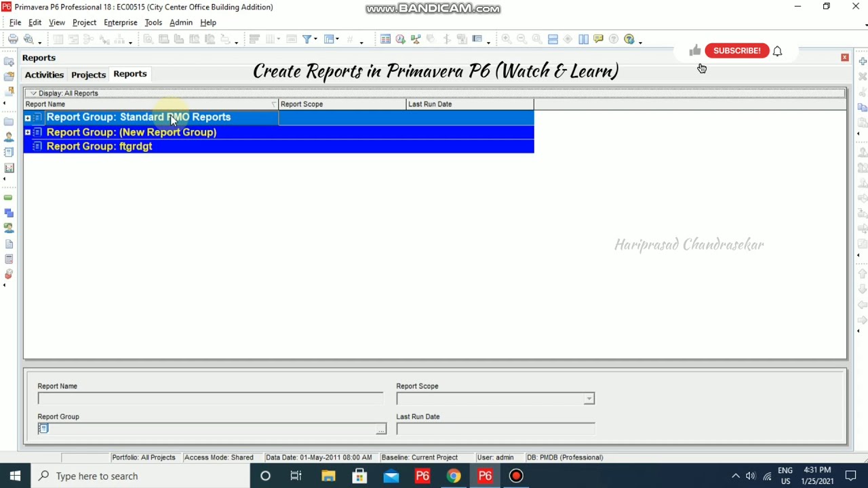Open the Project menu
868x488 pixels.
pyautogui.click(x=84, y=22)
